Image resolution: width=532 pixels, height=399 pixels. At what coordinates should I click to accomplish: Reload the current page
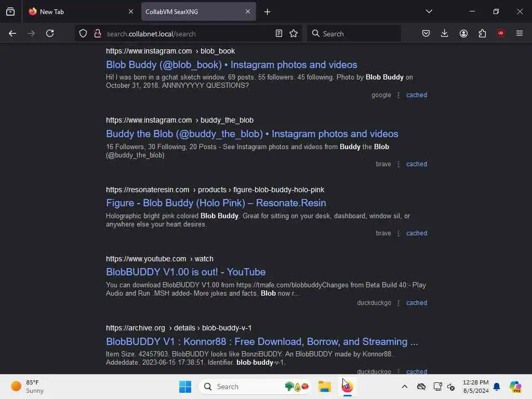(50, 34)
